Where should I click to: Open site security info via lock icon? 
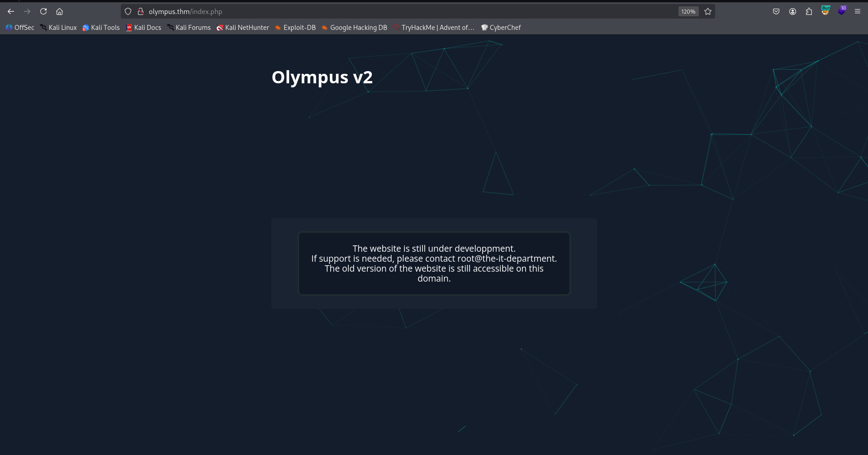[x=141, y=11]
